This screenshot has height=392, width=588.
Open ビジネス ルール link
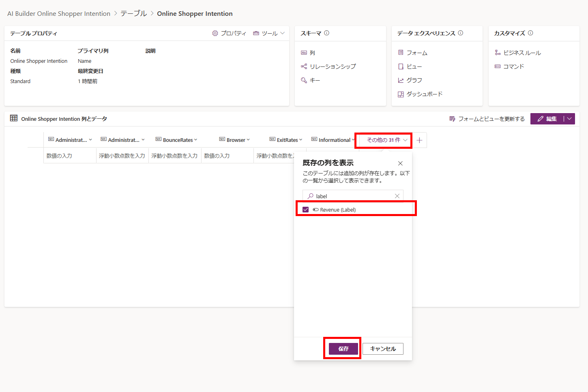(x=522, y=53)
